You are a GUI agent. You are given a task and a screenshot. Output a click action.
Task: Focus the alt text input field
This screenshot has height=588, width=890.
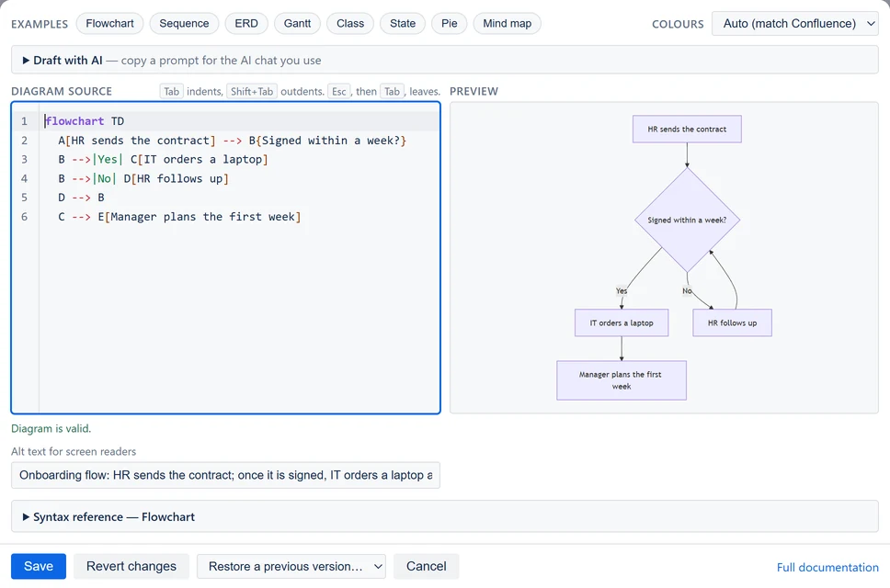tap(225, 475)
